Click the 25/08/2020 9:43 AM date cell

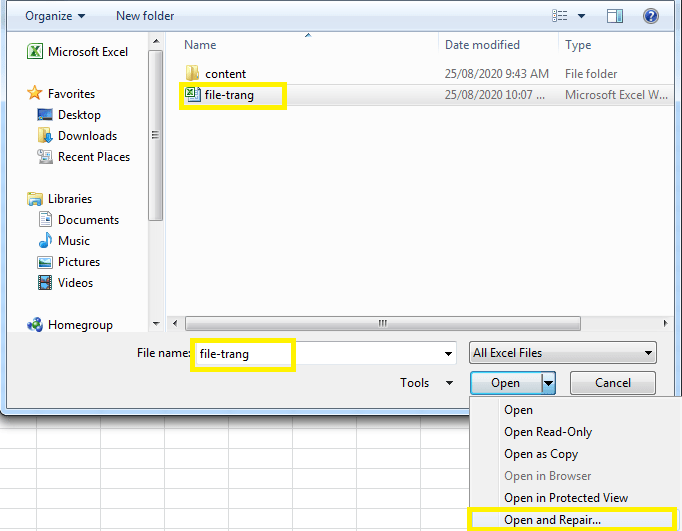click(496, 73)
